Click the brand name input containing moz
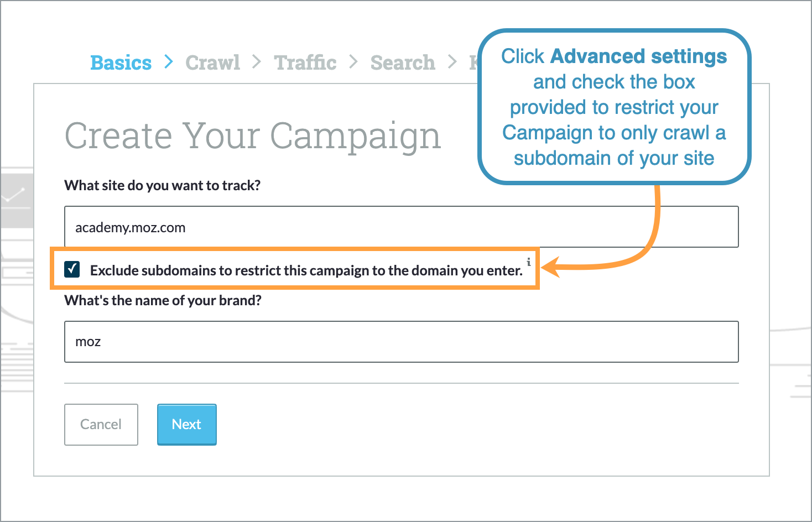This screenshot has height=522, width=812. (x=402, y=342)
